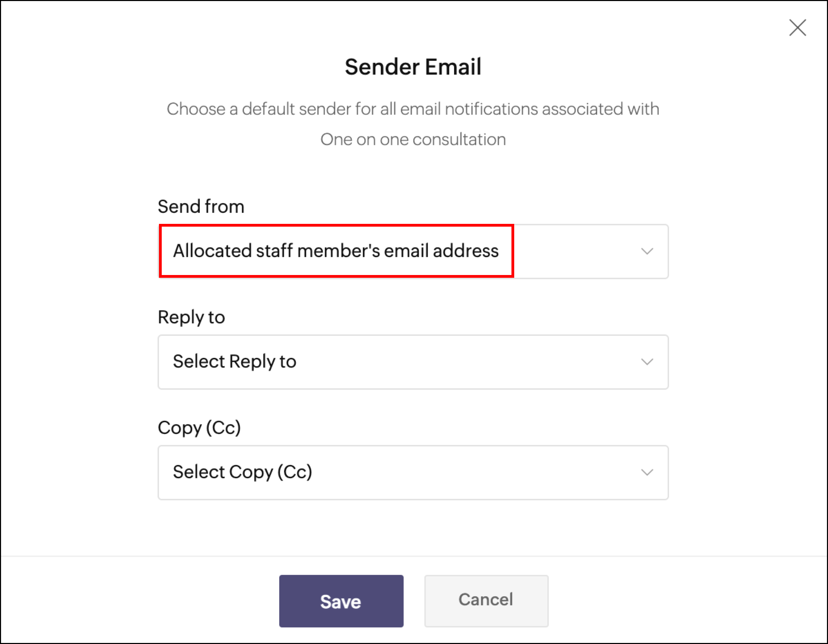Cancel the sender email changes
The height and width of the screenshot is (644, 828).
coord(486,601)
